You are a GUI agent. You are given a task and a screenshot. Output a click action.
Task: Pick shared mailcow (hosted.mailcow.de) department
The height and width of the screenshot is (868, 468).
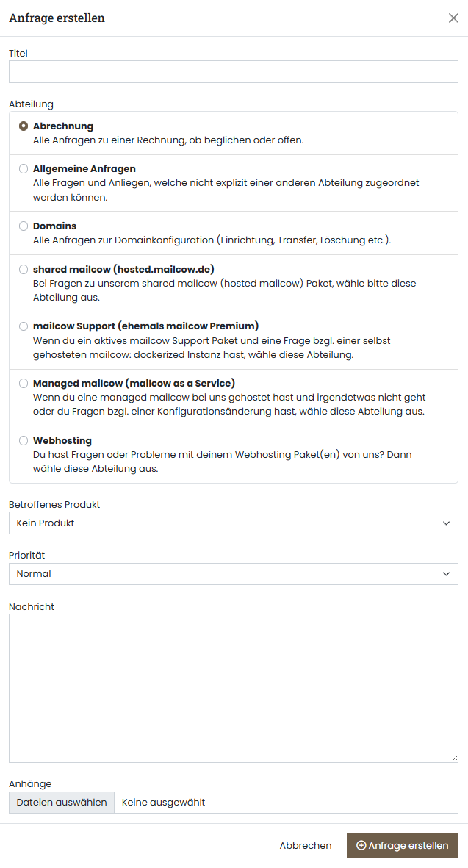(23, 268)
